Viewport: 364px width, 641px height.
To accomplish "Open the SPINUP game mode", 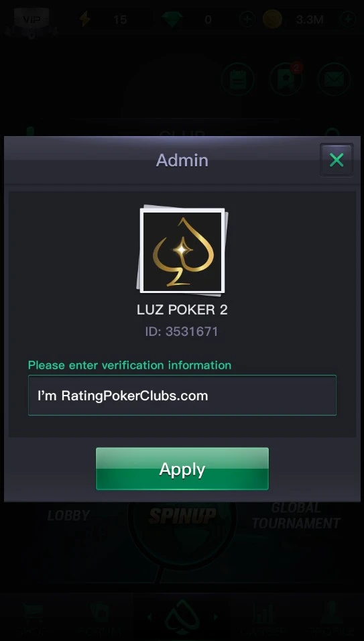I will coord(182,516).
